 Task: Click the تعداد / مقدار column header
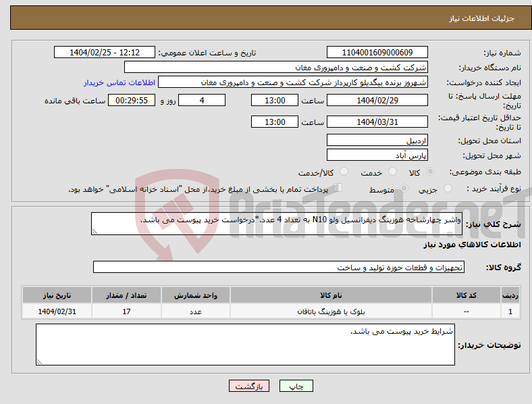coord(126,295)
